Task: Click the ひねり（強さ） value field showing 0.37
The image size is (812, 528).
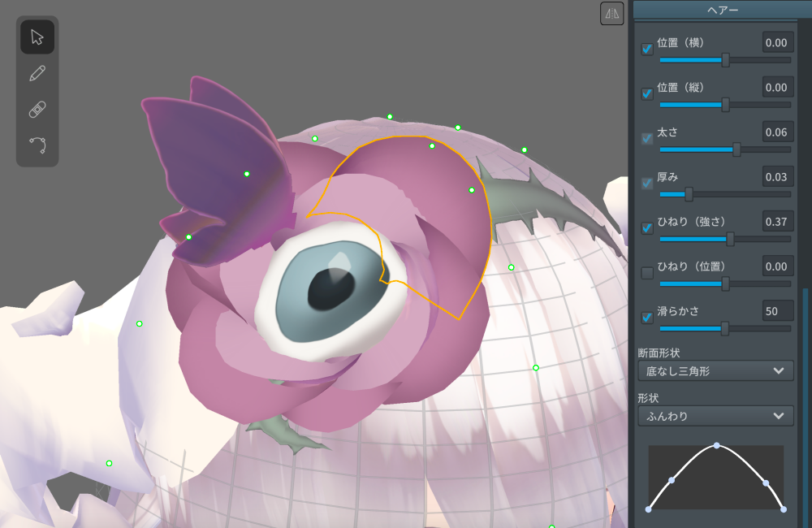Action: [778, 222]
